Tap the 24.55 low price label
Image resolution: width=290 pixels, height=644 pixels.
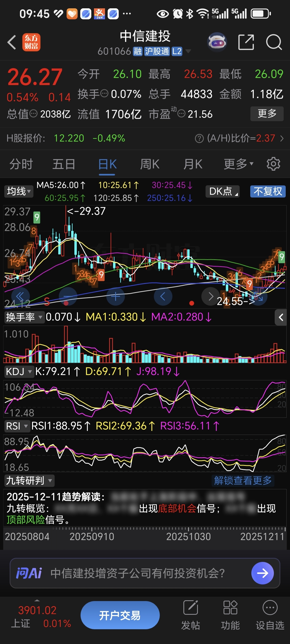(x=236, y=301)
